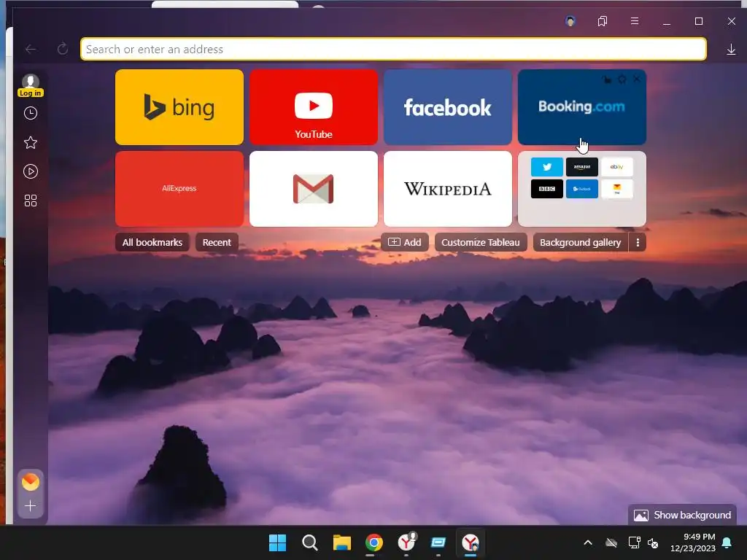Open the Facebook tile
The width and height of the screenshot is (747, 560).
(448, 107)
